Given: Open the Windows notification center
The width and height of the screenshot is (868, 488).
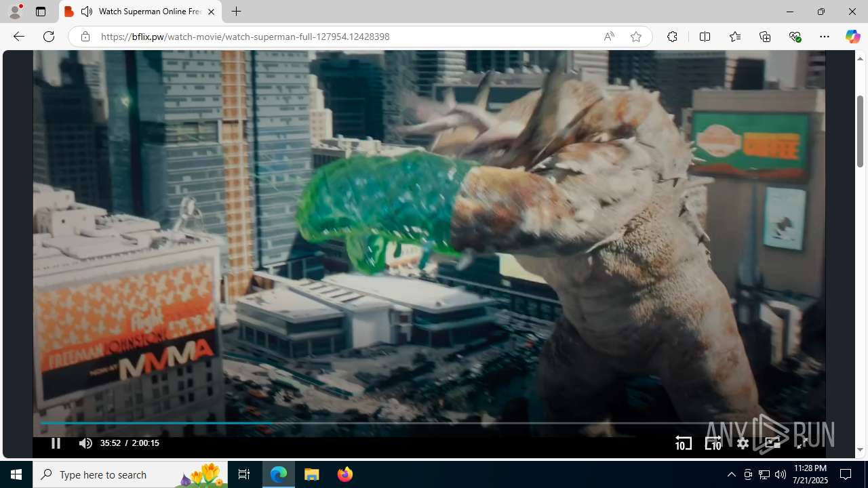Looking at the screenshot, I should pos(846,474).
